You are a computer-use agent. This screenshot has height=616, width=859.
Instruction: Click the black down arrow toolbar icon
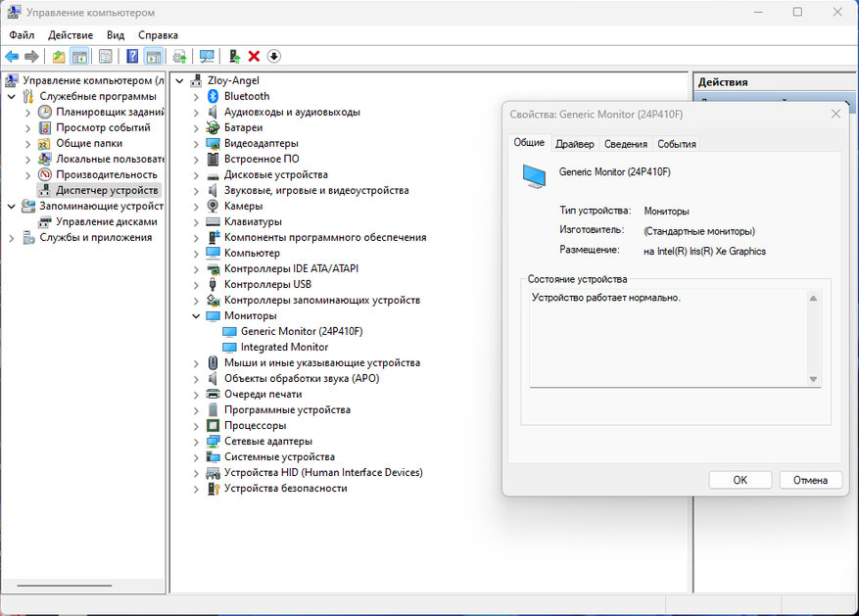[274, 57]
